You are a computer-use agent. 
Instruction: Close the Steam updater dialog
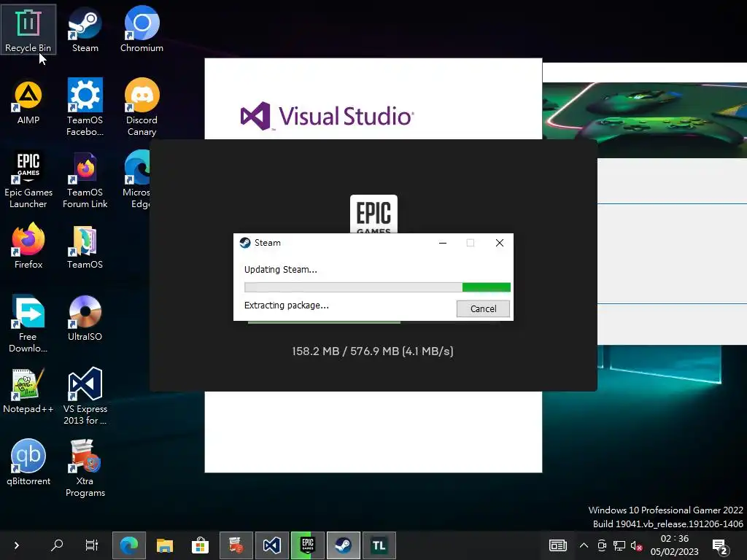pyautogui.click(x=499, y=243)
